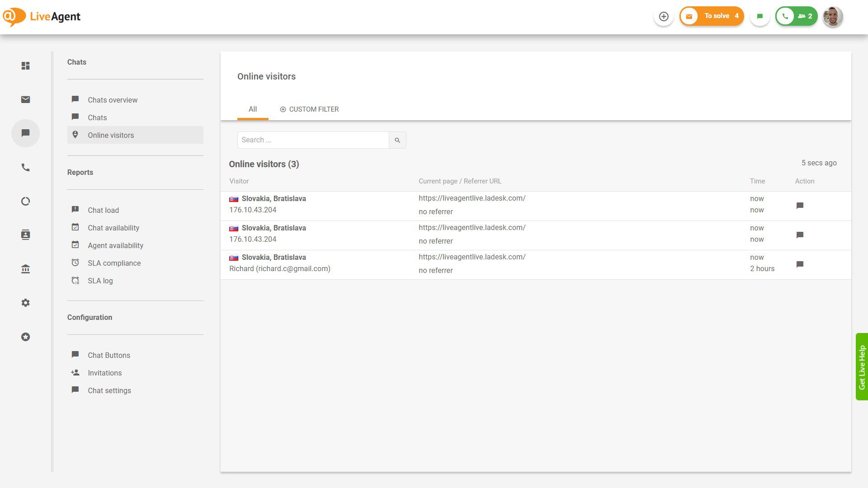Click the Invitations add-person icon
Viewport: 868px width, 488px height.
[x=75, y=372]
